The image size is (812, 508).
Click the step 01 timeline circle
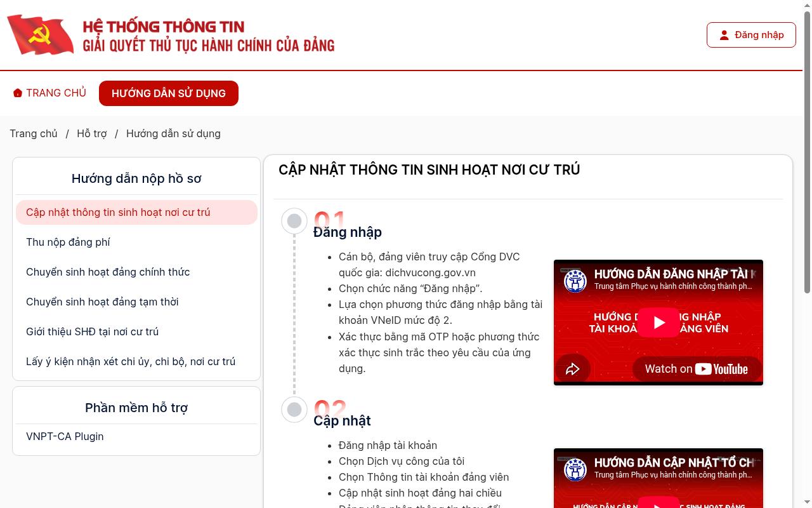(x=294, y=221)
